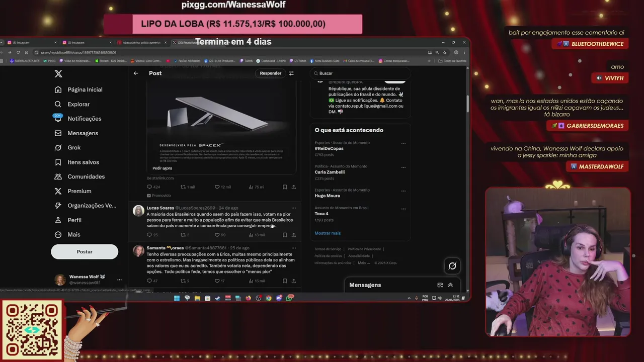Share Lucas Soares's comment
Screen dimensions: 644x362
[294, 235]
